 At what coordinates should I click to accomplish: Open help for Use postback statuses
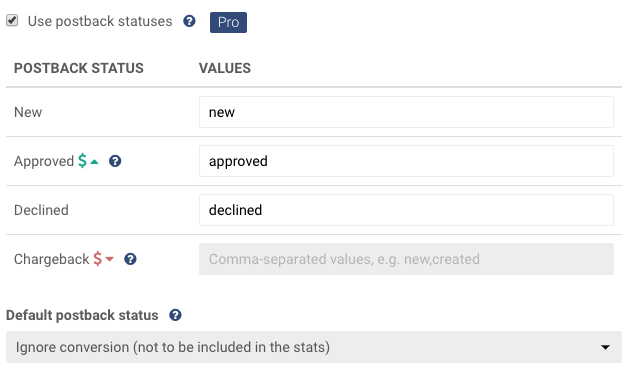(189, 21)
